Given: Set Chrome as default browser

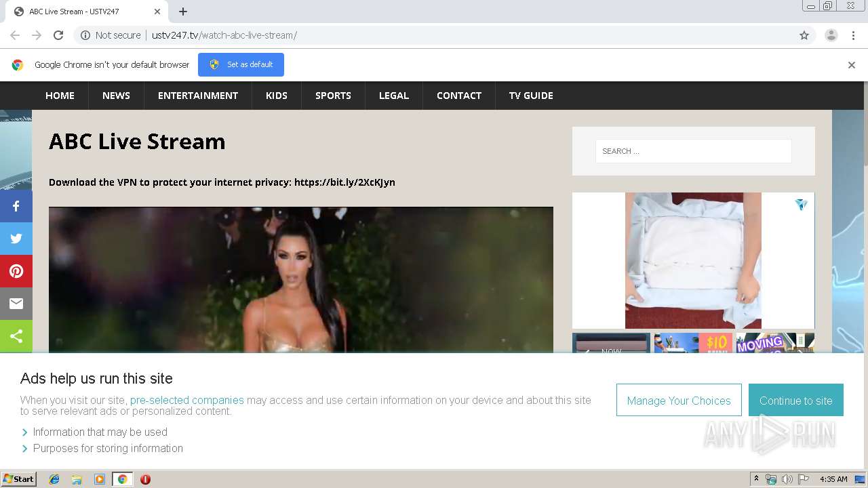Looking at the screenshot, I should click(241, 65).
